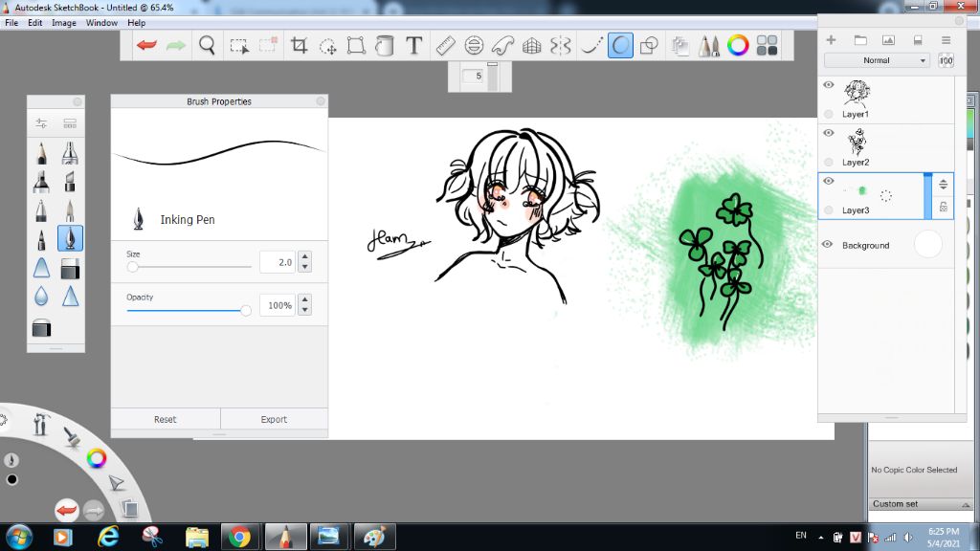Click Export in Brush Properties
The height and width of the screenshot is (551, 980).
click(x=274, y=419)
